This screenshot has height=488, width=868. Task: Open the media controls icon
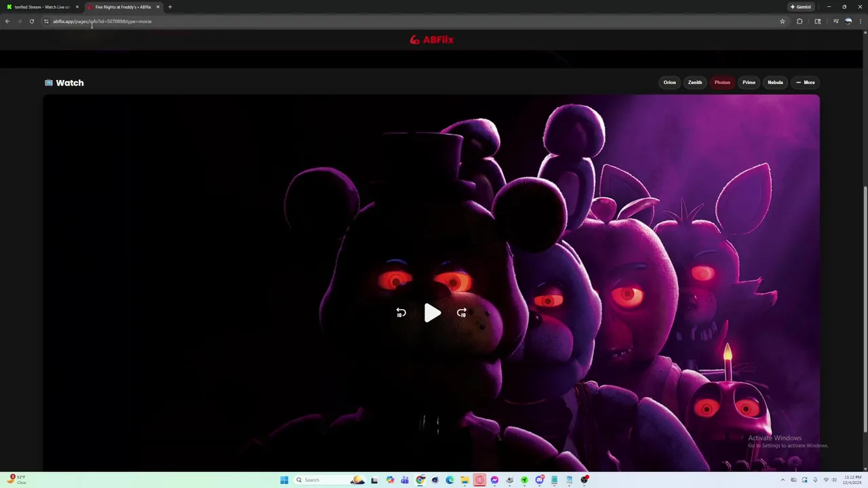[x=836, y=21]
